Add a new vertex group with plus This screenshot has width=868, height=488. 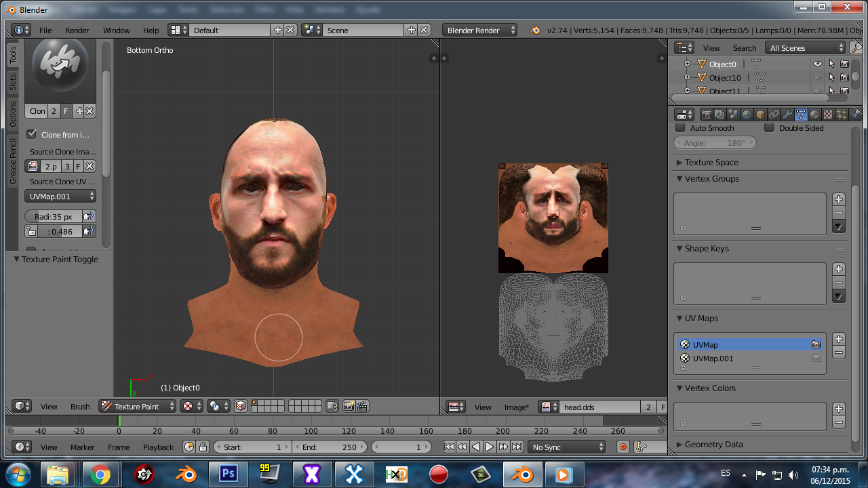tap(839, 199)
